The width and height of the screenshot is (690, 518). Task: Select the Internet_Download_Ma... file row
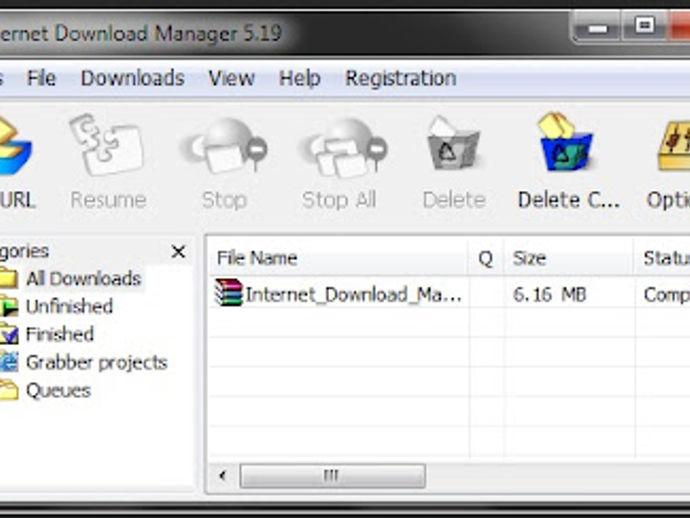(449, 294)
